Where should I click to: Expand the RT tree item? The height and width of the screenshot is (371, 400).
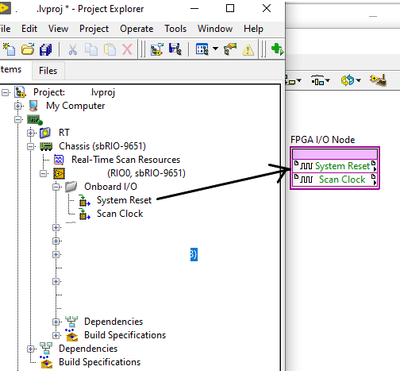click(x=31, y=133)
